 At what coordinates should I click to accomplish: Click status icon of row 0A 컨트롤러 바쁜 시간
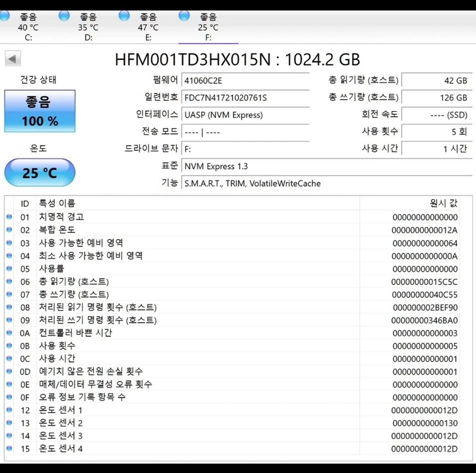point(9,333)
